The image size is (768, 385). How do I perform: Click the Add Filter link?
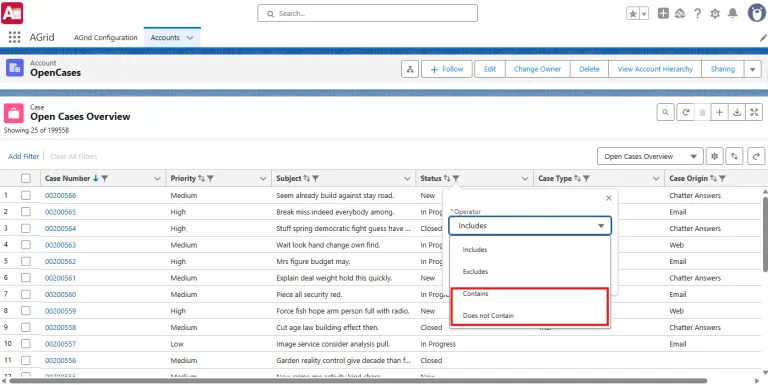point(24,157)
